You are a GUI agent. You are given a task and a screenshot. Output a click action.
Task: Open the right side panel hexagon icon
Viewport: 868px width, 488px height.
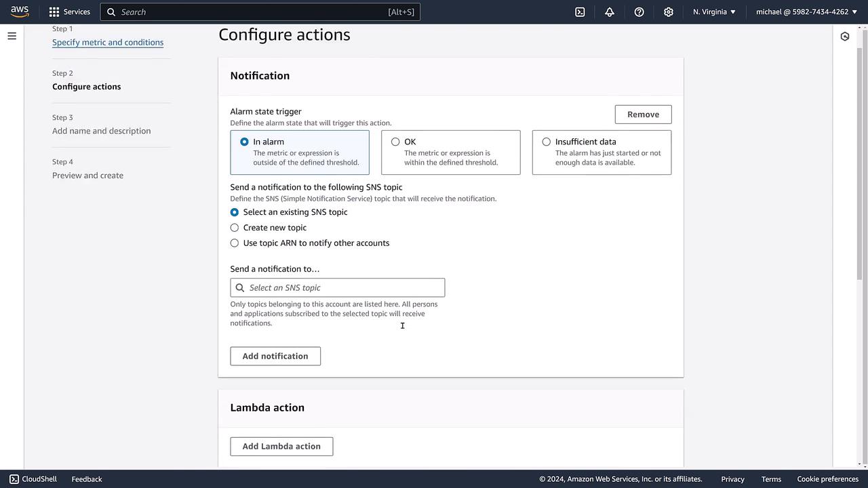pyautogui.click(x=845, y=37)
